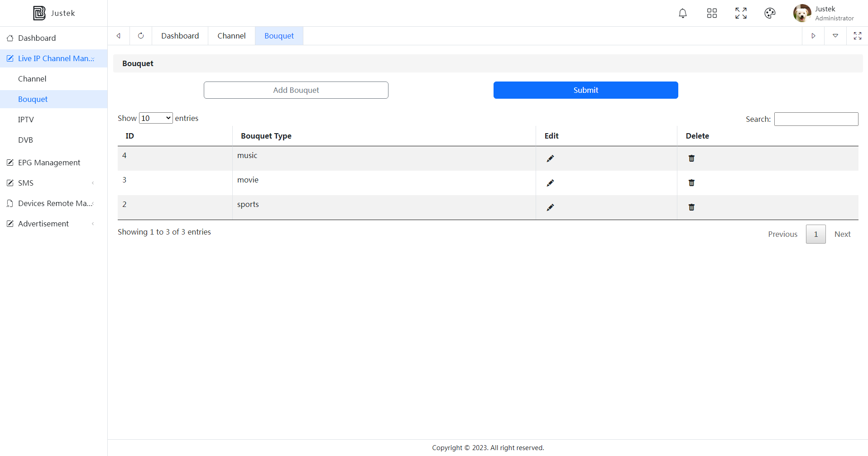868x456 pixels.
Task: Focus the Search input field
Action: [816, 119]
